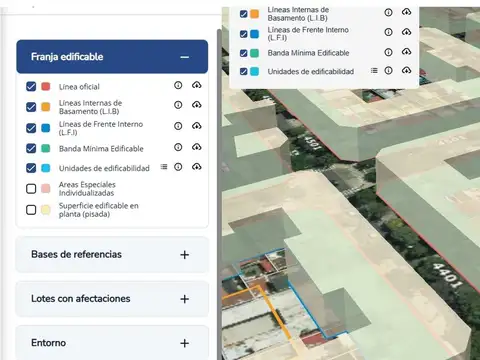Click the 4401 street number on the map
The width and height of the screenshot is (480, 360).
447,275
